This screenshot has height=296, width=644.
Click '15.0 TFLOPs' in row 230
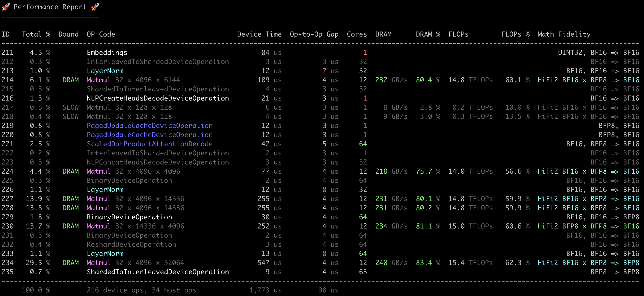click(x=471, y=226)
